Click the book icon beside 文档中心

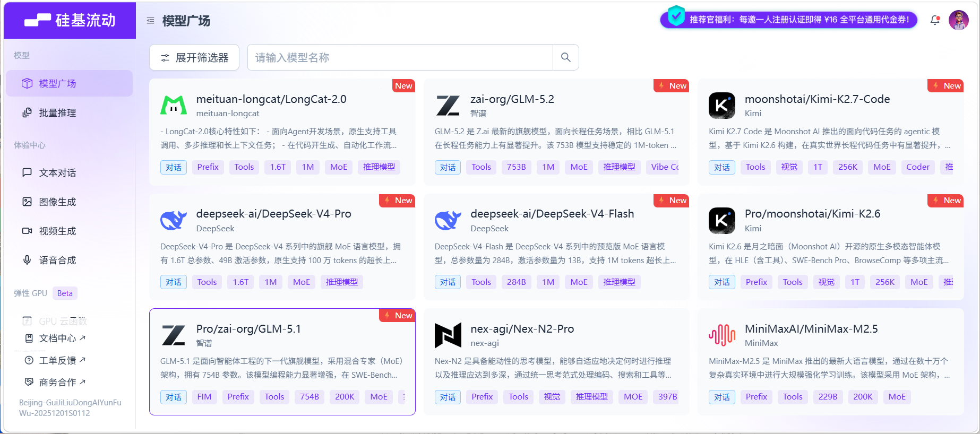click(x=29, y=338)
